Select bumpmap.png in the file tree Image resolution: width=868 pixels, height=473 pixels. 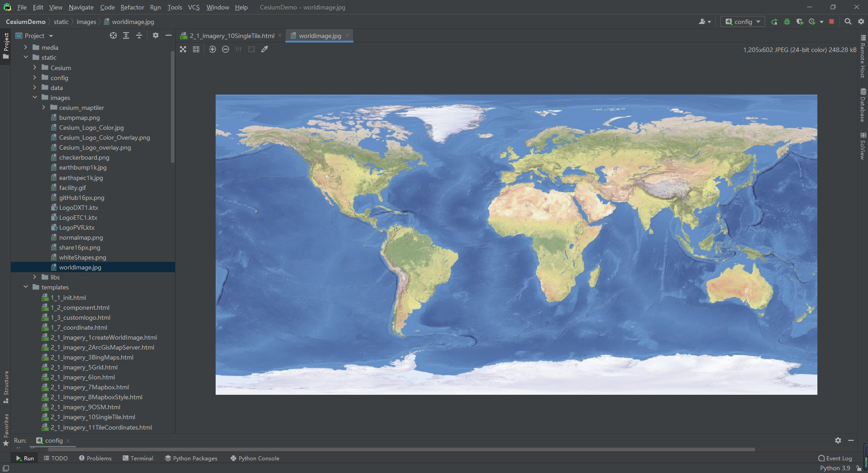(79, 118)
